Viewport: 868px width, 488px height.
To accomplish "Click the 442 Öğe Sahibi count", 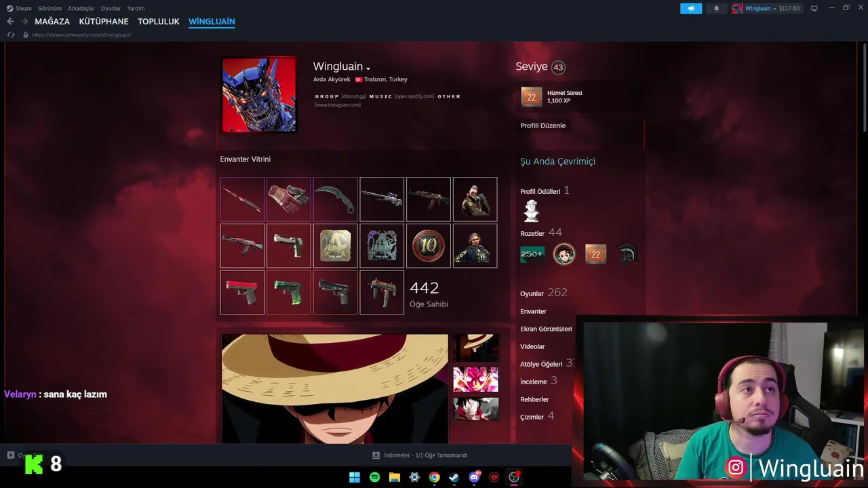I will (x=429, y=294).
